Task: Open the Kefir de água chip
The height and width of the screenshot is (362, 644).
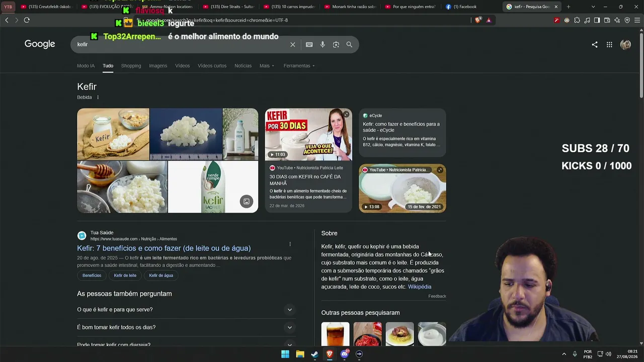Action: click(161, 276)
